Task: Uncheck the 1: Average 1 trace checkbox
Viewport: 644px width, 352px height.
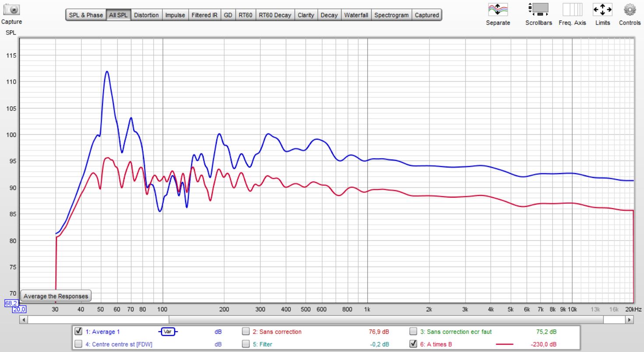Action: click(79, 331)
